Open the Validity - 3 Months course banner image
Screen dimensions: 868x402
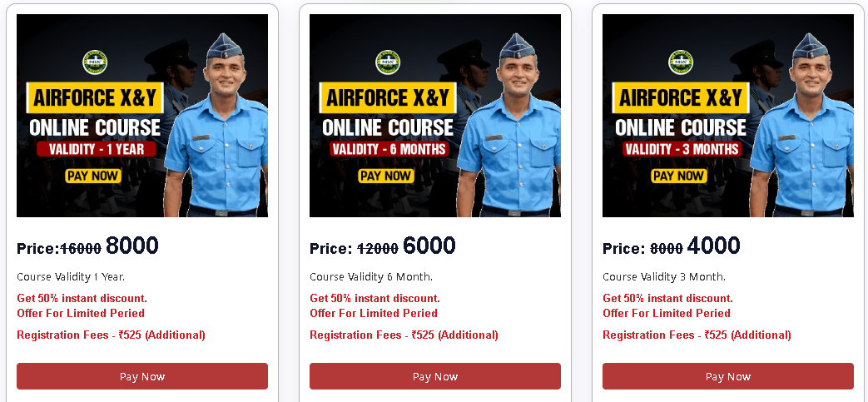[728, 116]
